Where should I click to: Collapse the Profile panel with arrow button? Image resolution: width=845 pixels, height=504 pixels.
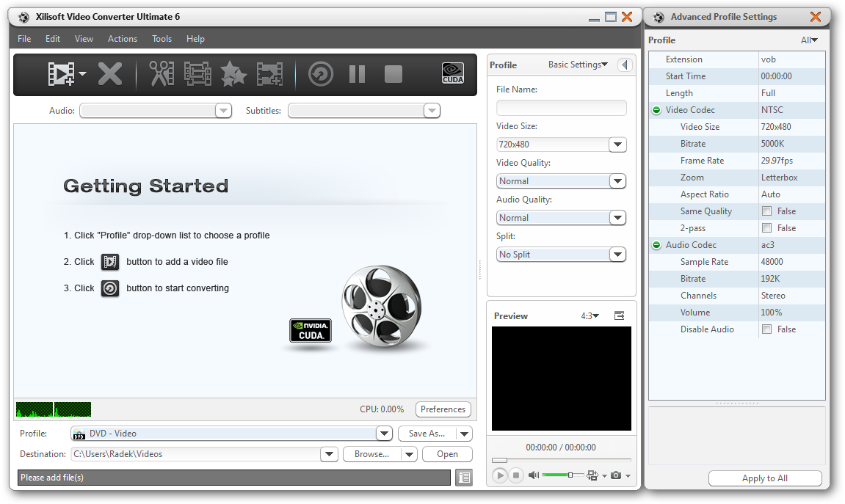(625, 65)
